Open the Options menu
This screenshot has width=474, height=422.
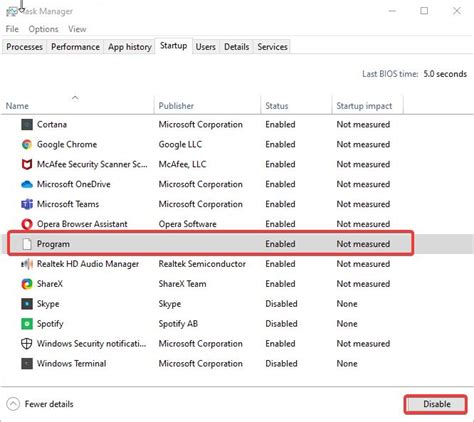tap(43, 29)
